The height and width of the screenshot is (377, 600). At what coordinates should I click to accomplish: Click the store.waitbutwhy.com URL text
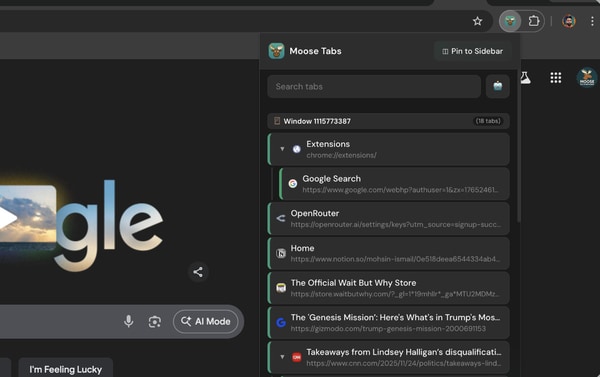click(x=395, y=294)
